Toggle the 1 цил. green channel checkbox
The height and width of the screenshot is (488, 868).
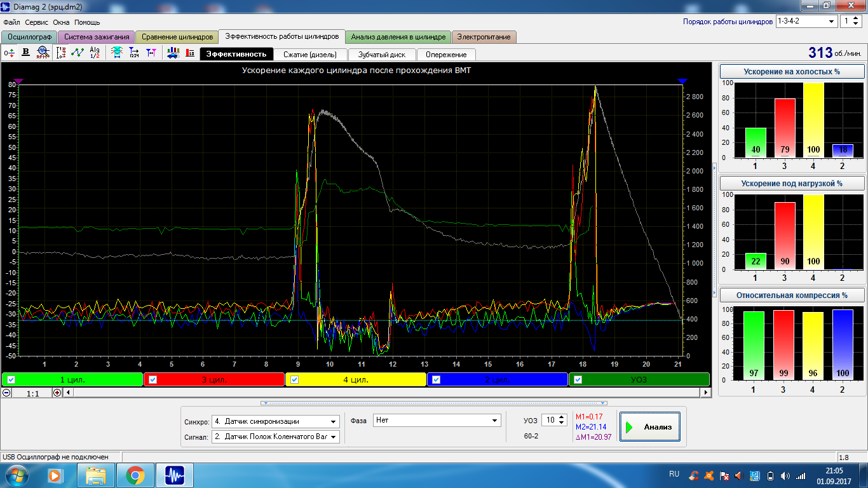[x=11, y=380]
